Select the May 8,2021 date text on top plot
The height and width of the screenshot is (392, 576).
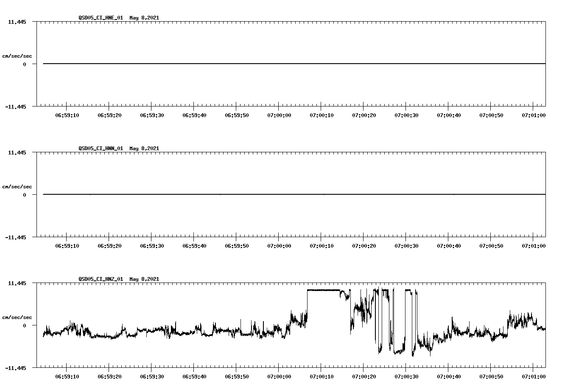pos(144,18)
